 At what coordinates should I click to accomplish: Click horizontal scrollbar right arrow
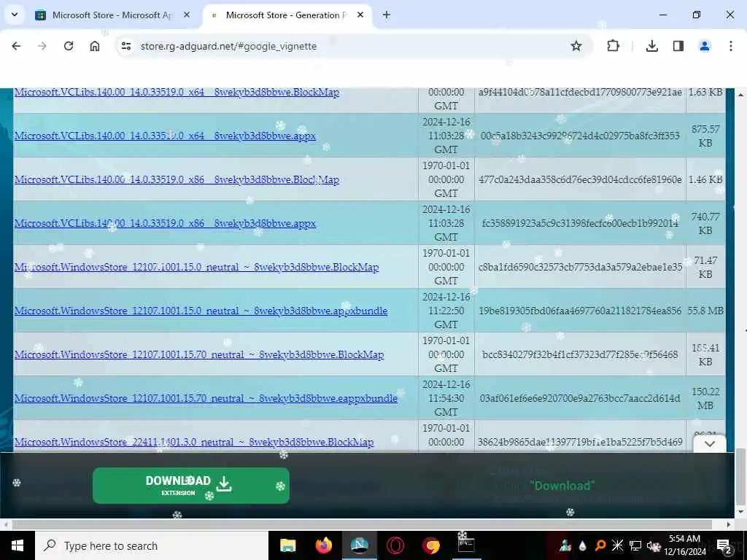coord(729,524)
